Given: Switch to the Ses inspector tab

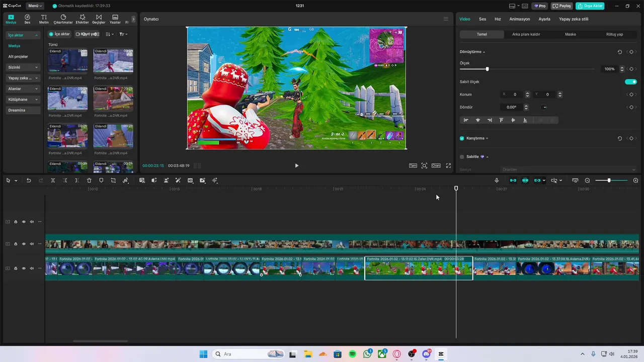Looking at the screenshot, I should 482,19.
